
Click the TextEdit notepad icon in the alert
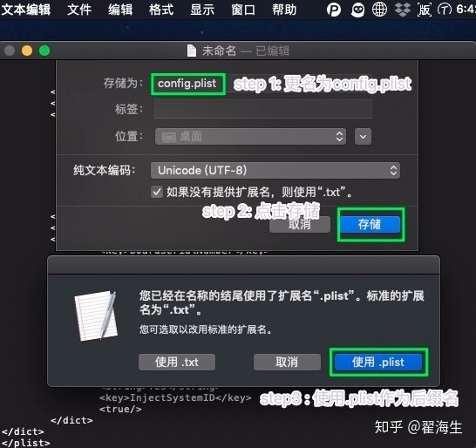coord(96,316)
